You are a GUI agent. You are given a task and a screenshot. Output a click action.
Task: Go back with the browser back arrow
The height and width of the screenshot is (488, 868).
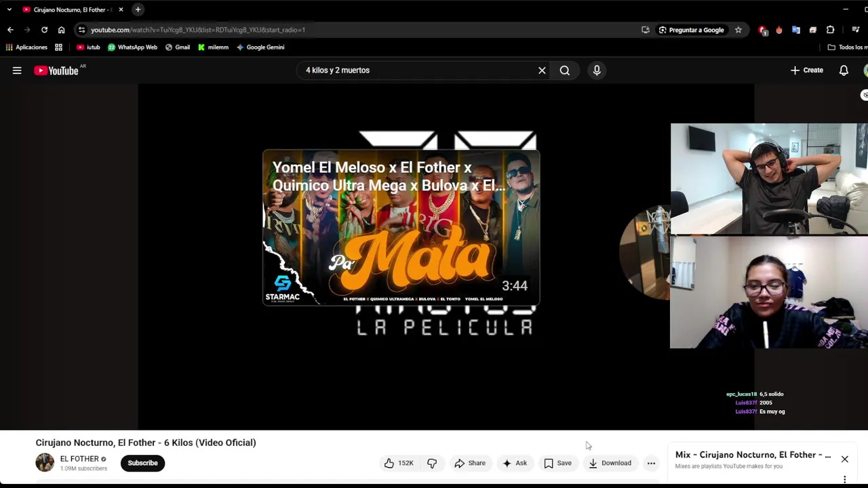(10, 30)
